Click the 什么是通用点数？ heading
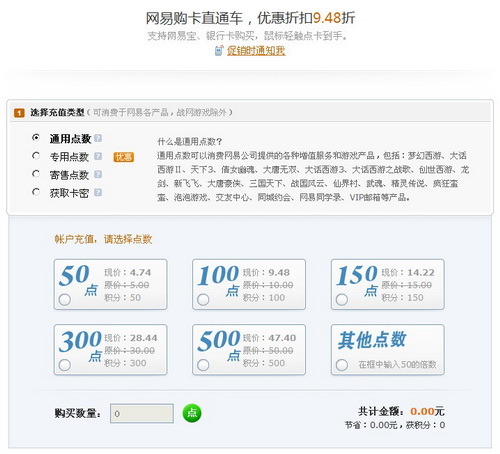500x454 pixels. click(x=190, y=142)
